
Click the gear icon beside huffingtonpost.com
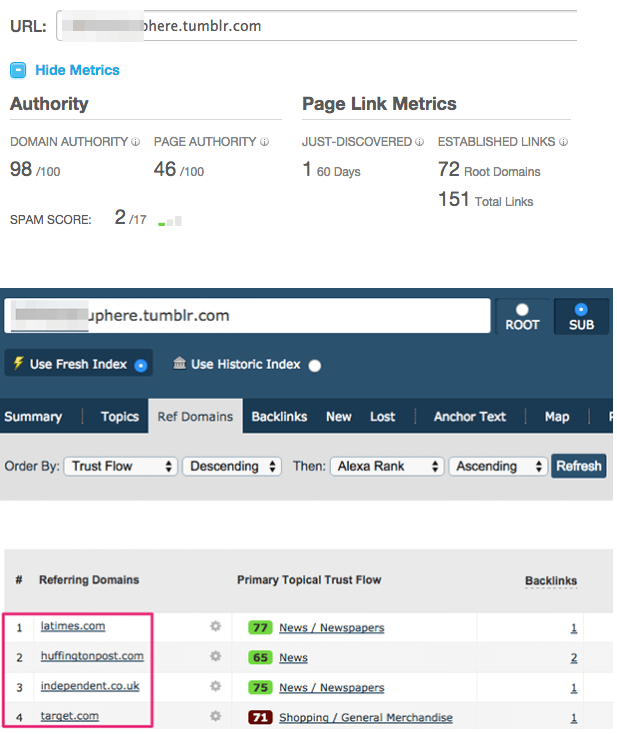[214, 657]
